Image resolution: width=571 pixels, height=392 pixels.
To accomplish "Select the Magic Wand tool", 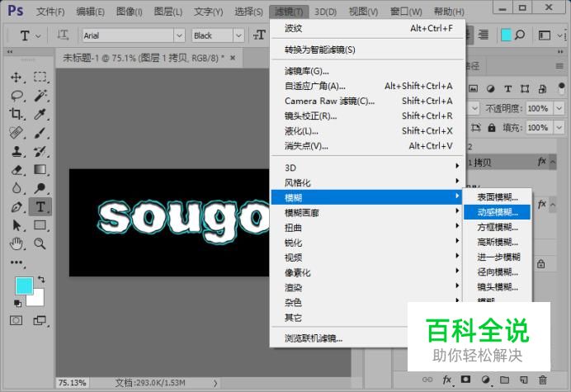I will tap(40, 96).
